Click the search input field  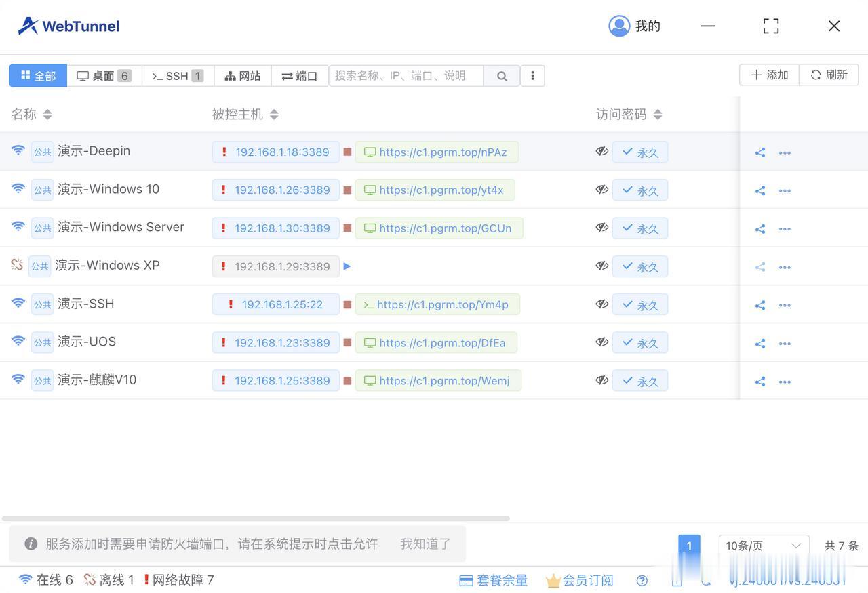(406, 75)
